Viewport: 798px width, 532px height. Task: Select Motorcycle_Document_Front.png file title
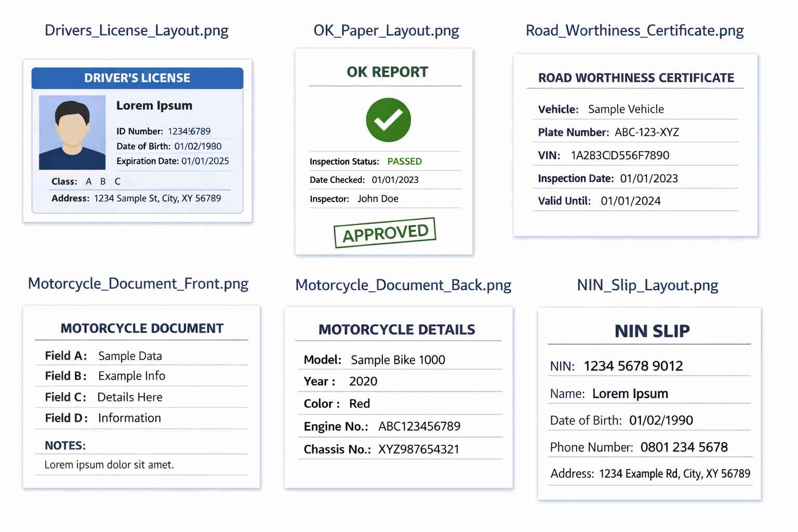click(x=138, y=284)
